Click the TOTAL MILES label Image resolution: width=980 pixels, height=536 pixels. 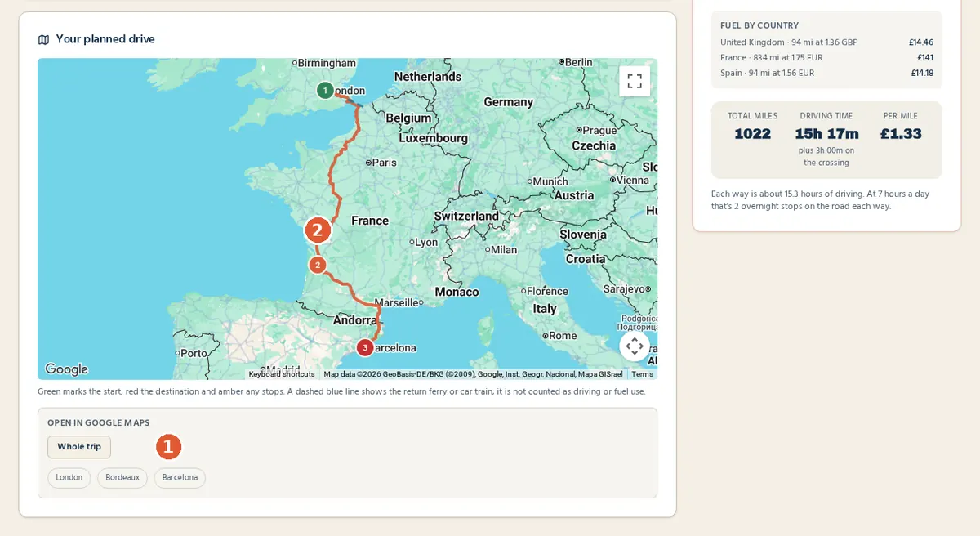tap(752, 116)
